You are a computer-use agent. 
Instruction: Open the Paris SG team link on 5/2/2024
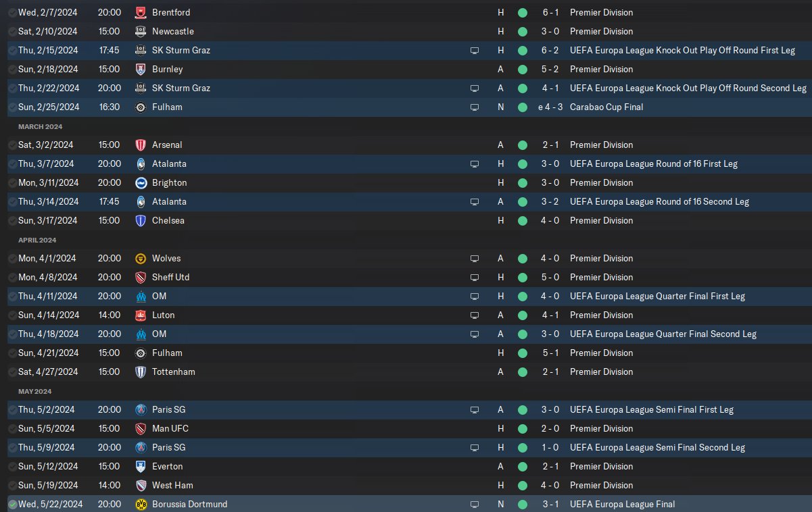(169, 409)
